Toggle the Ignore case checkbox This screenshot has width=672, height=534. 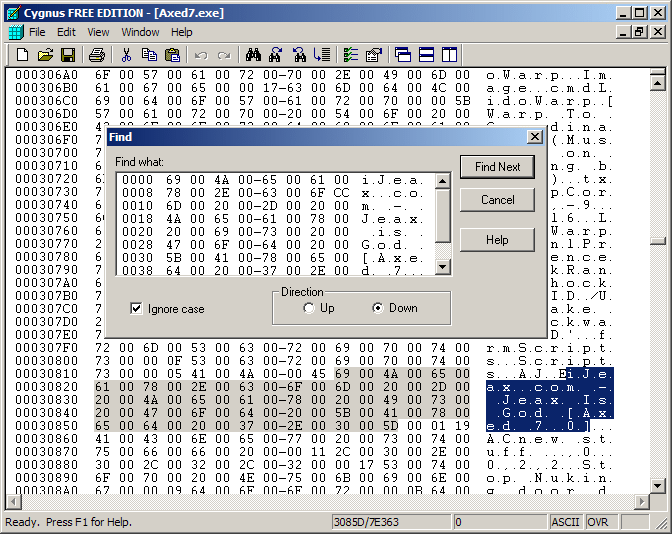tap(136, 309)
